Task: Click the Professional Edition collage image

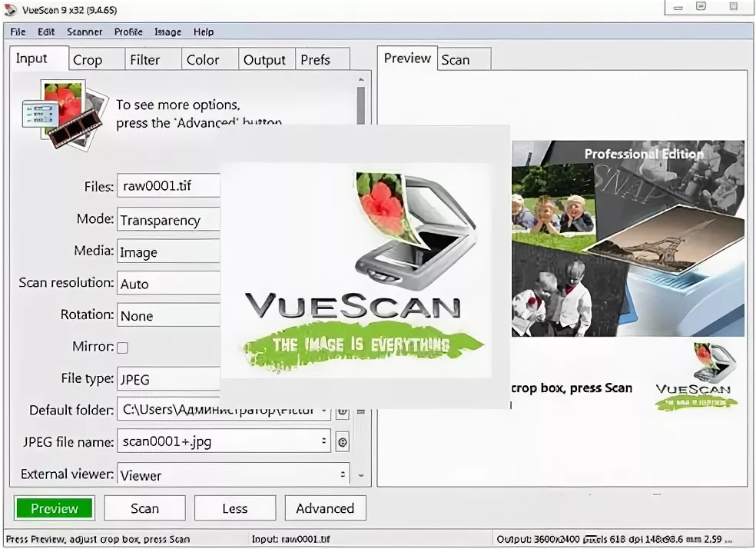Action: pos(628,238)
